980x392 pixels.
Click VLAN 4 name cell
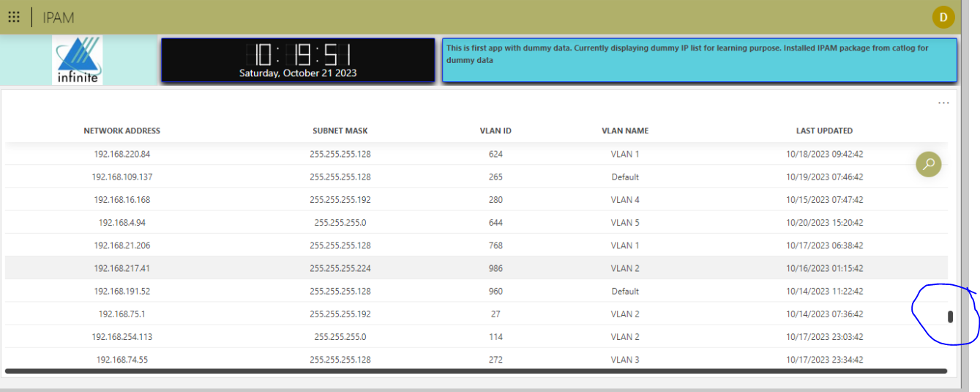coord(625,200)
